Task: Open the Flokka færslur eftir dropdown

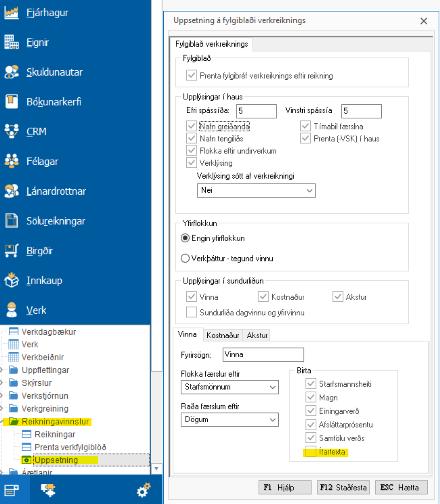Action: point(230,387)
